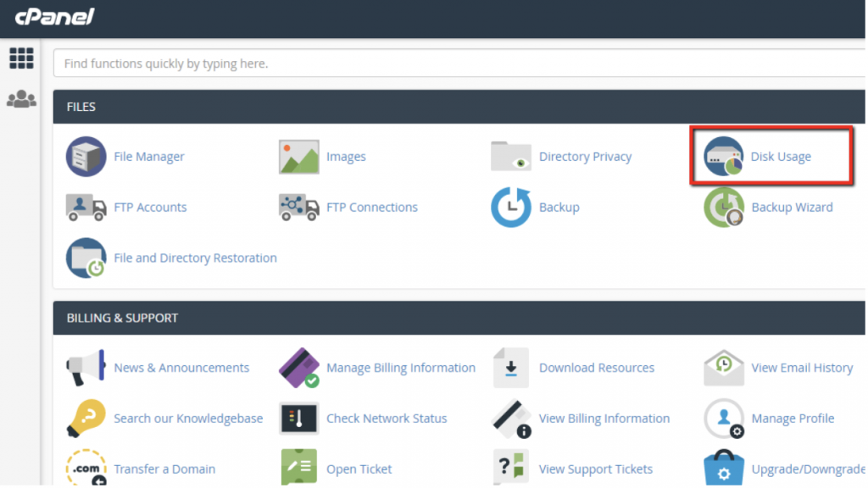
Task: Open View Support Tickets link
Action: (596, 469)
